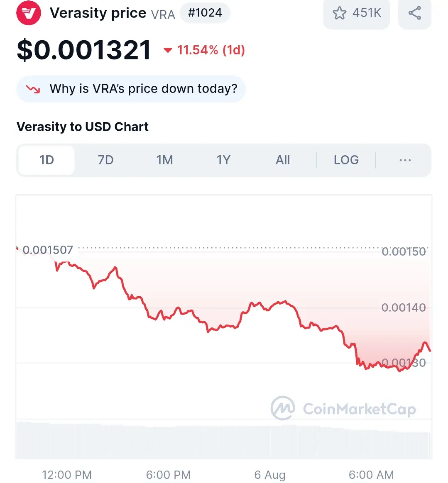Click the #1024 rank badge

point(205,12)
